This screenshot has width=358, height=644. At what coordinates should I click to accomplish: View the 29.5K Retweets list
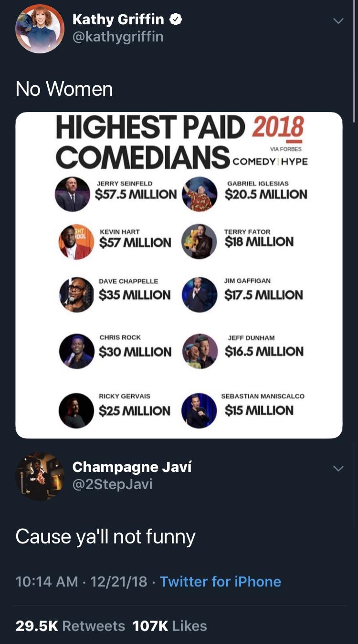(70, 626)
